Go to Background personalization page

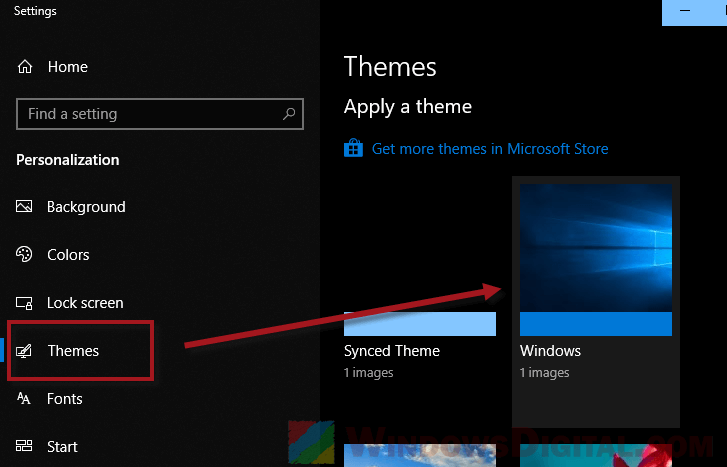[x=86, y=207]
